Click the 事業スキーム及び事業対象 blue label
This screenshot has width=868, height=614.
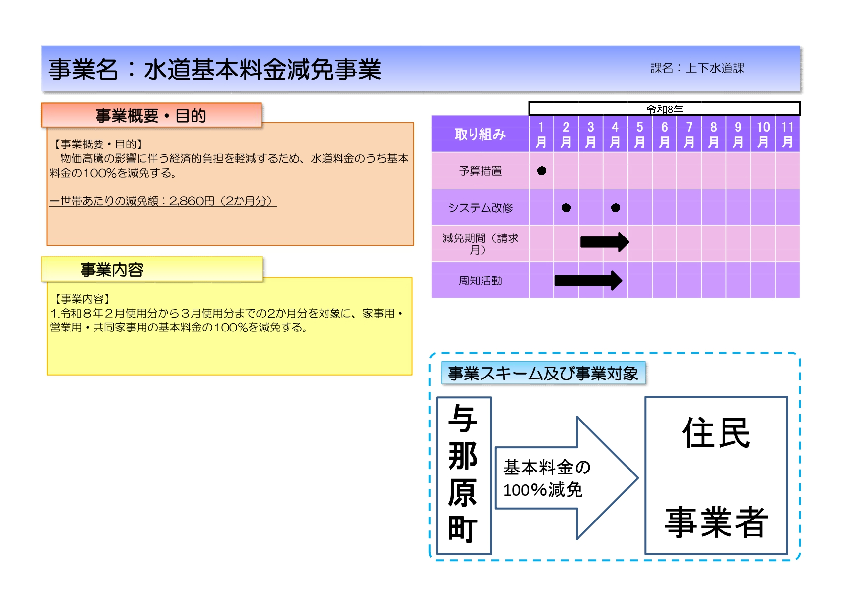pos(543,373)
